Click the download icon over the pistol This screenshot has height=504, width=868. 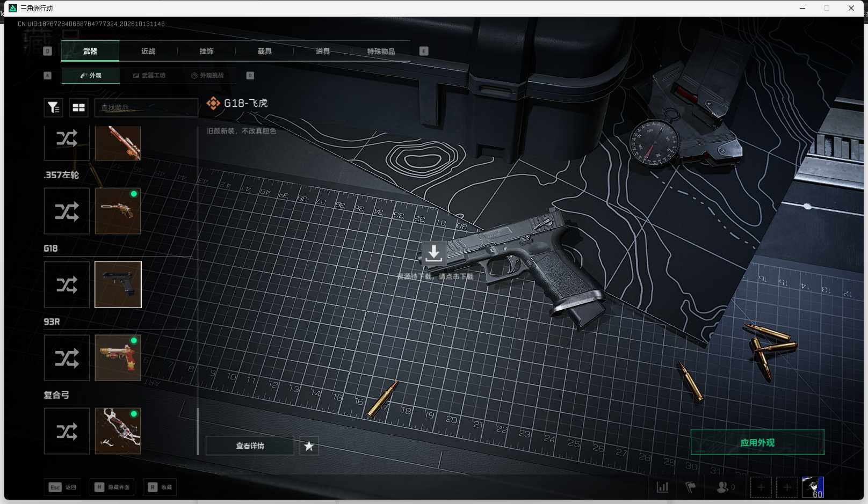click(433, 253)
